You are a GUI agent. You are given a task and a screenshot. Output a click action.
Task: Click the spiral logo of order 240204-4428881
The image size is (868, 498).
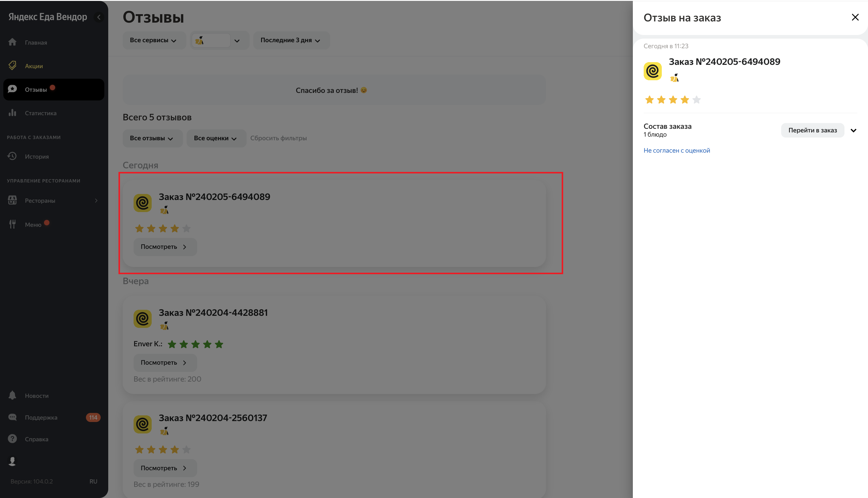click(x=143, y=319)
